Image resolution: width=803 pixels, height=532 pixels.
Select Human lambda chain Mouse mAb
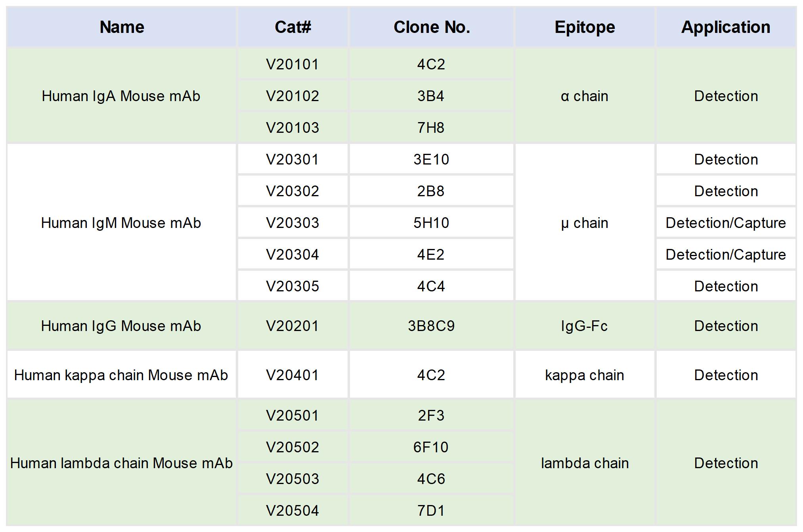pyautogui.click(x=121, y=463)
